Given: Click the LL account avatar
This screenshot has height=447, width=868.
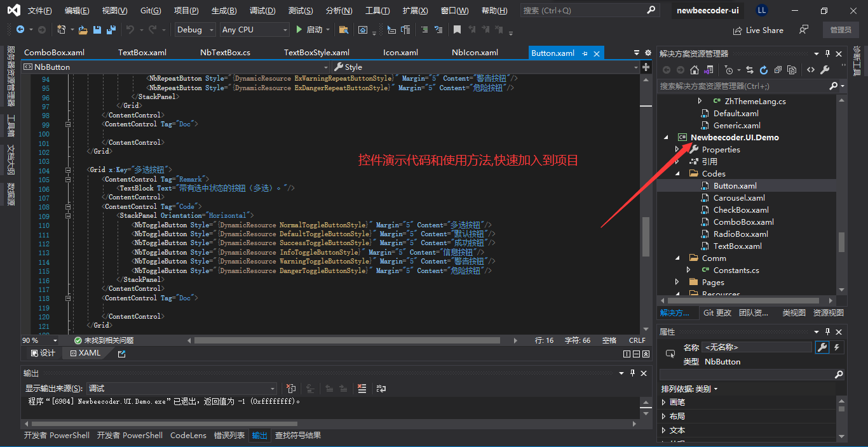Looking at the screenshot, I should 762,11.
